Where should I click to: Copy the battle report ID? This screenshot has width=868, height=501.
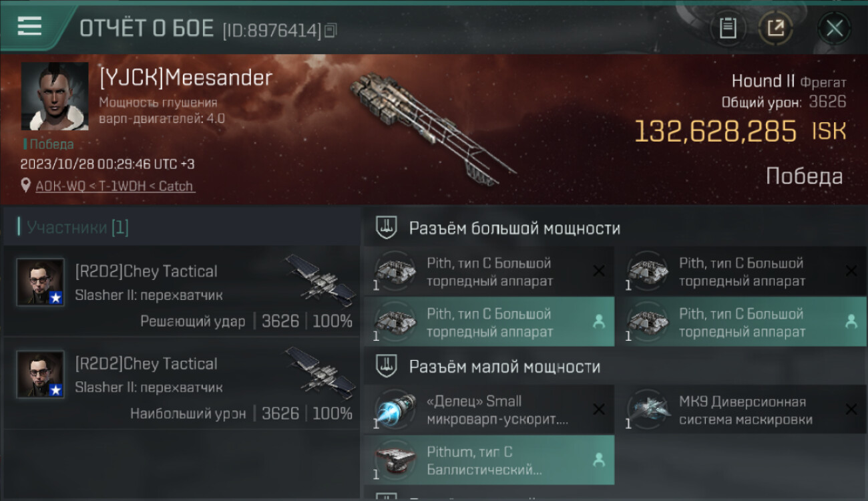(331, 30)
